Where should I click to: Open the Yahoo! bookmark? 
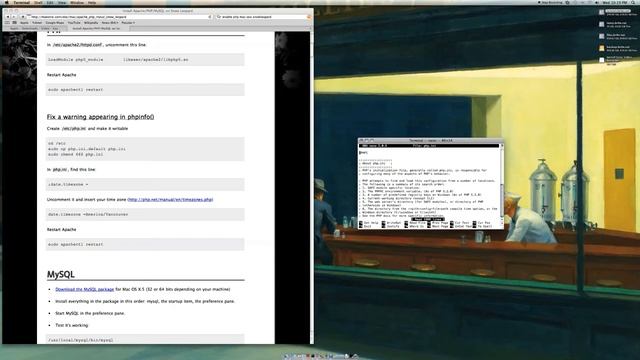click(x=37, y=23)
